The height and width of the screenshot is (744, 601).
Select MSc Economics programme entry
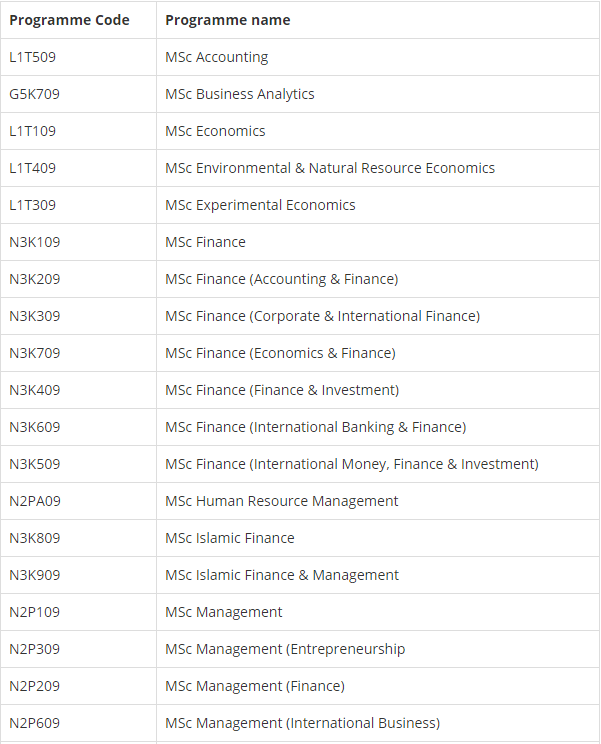click(215, 131)
